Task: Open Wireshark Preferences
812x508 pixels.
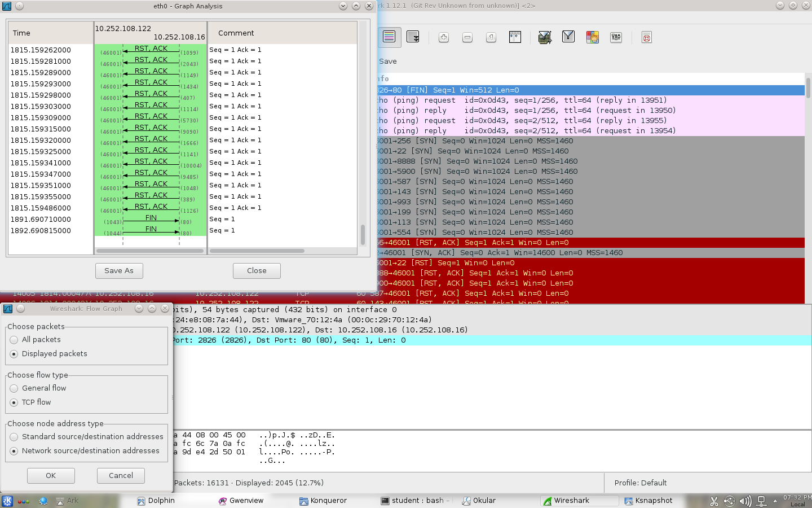Action: [x=616, y=37]
